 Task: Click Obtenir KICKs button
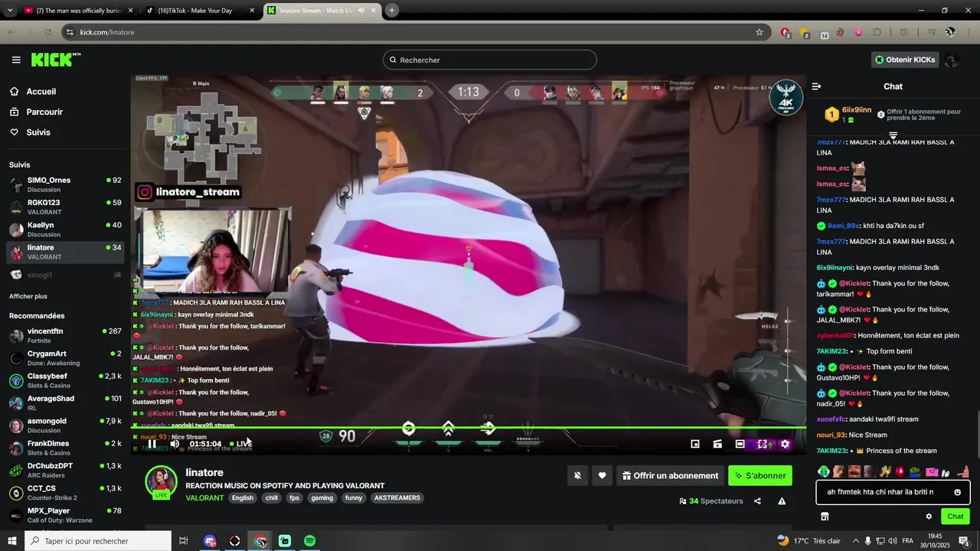(905, 60)
